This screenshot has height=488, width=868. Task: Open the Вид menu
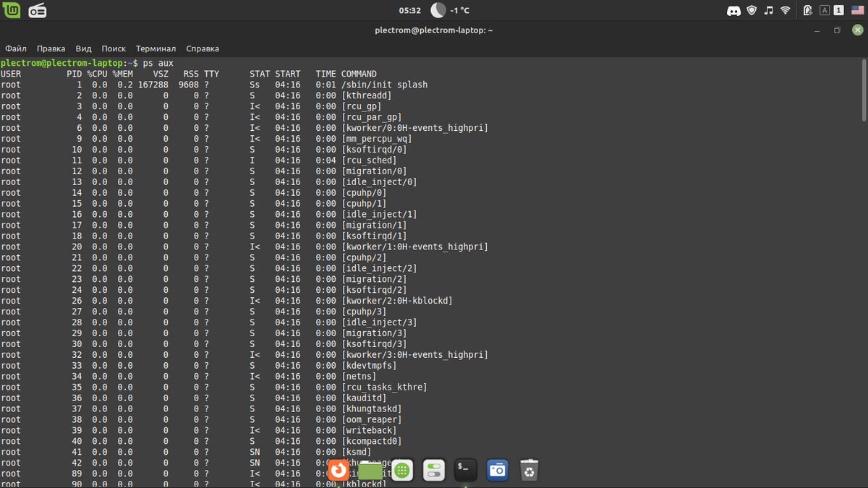[84, 48]
